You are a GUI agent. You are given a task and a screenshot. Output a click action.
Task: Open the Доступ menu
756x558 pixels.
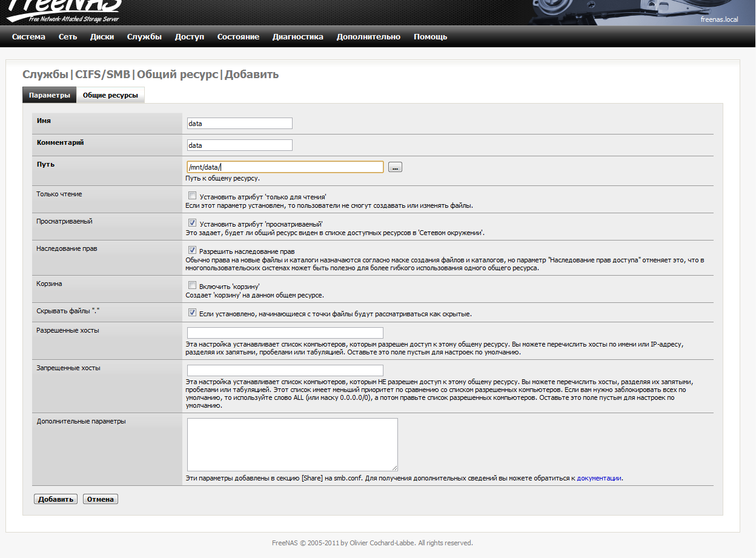point(190,37)
